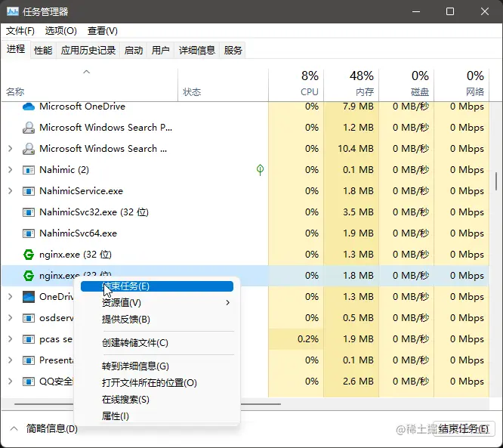
Task: Choose 转到详细信息(G) in context menu
Action: [157, 366]
